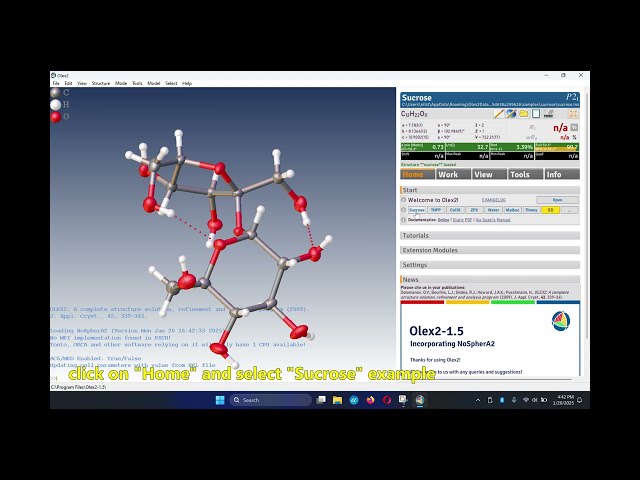Show hidden system tray icons
640x480 pixels.
[x=478, y=400]
